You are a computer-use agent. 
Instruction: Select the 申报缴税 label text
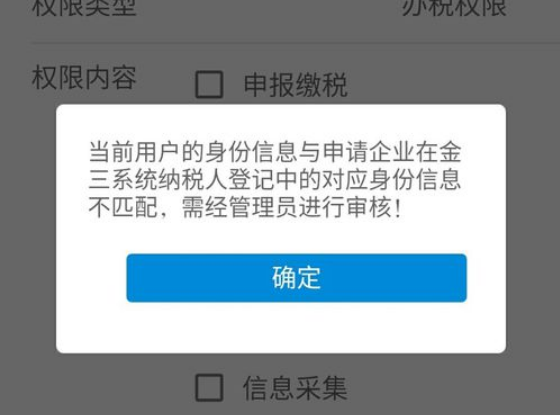click(295, 85)
